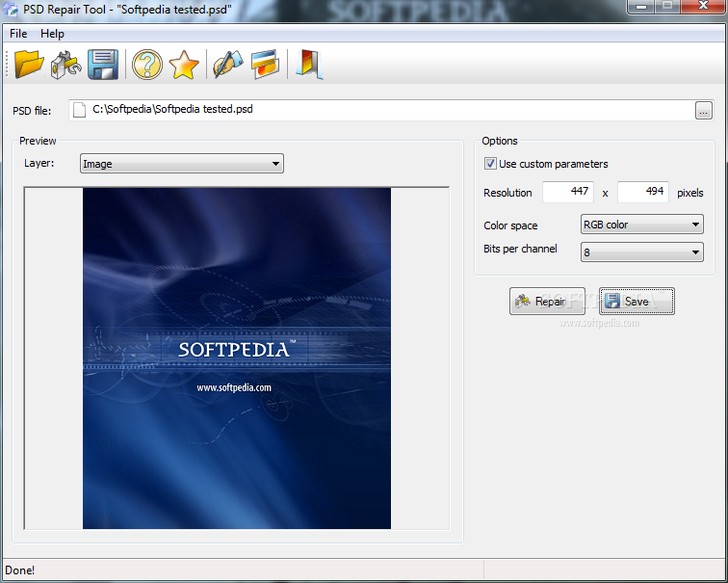Click the app icon in title bar
Screen dimensions: 728x583
[10, 9]
